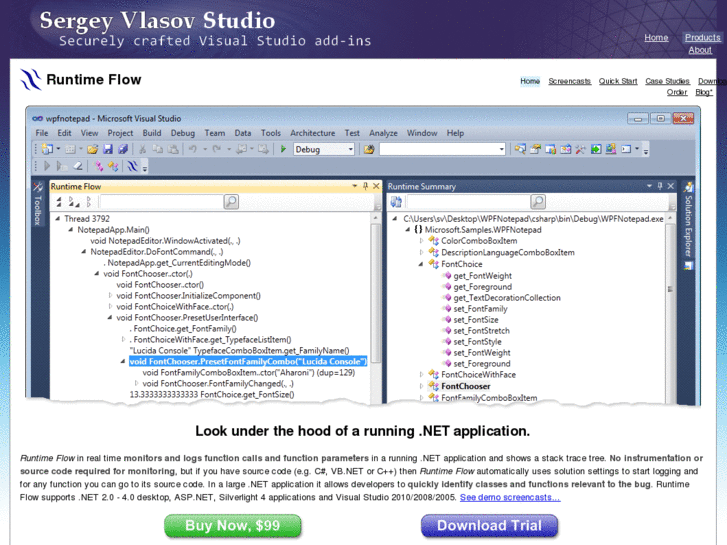Open the Architecture menu
This screenshot has width=727, height=545.
pos(312,133)
